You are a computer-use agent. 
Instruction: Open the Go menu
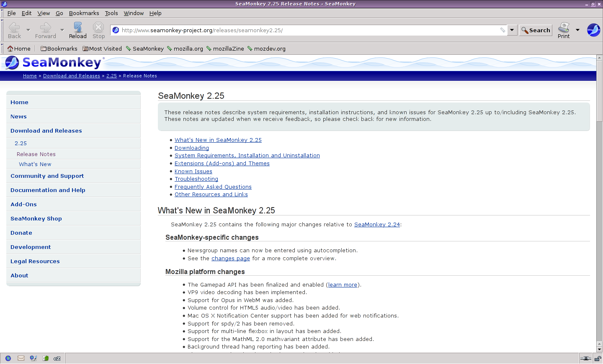point(59,13)
